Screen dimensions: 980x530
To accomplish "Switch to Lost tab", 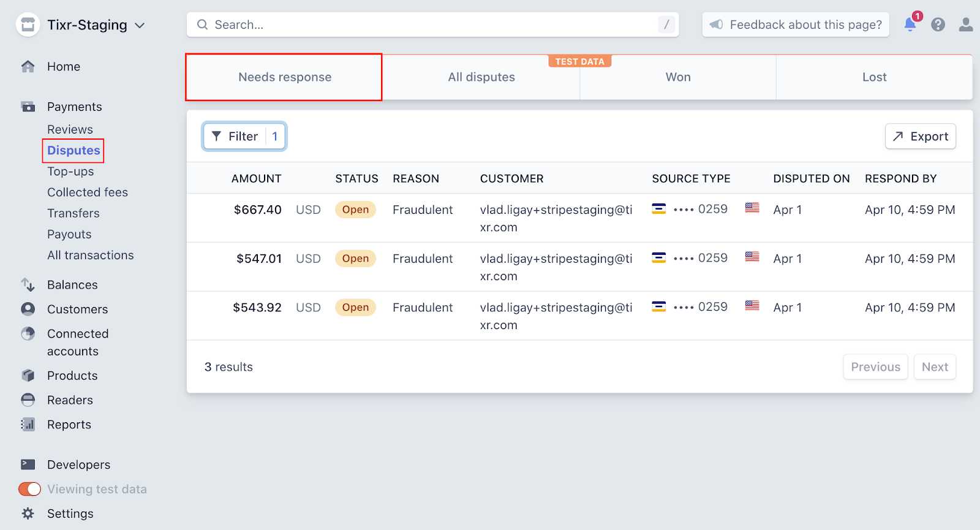I will [x=875, y=77].
